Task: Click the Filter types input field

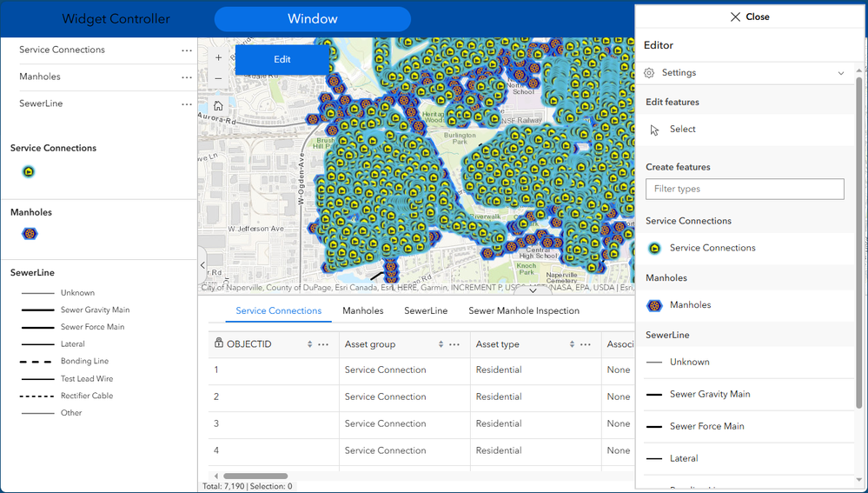Action: pos(745,189)
